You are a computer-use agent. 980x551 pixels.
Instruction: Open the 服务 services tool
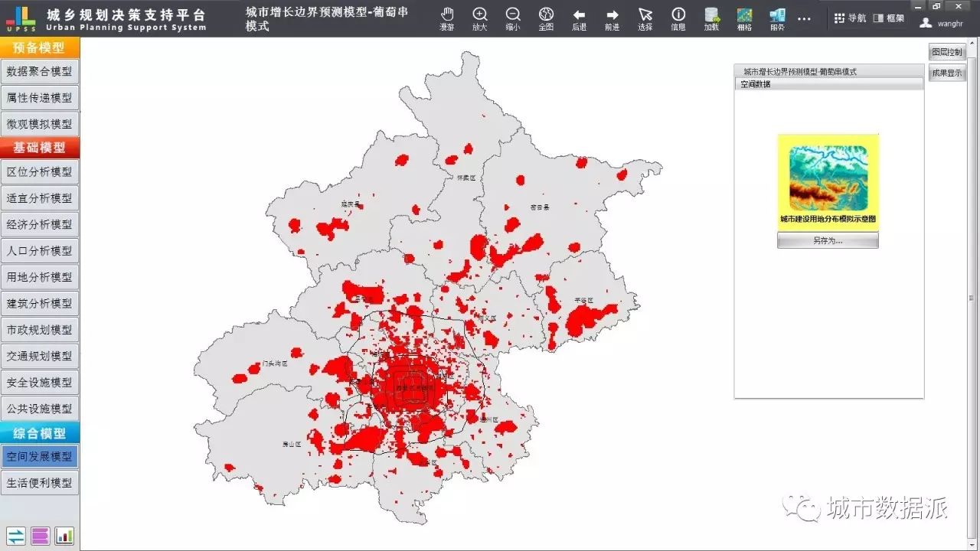(777, 19)
